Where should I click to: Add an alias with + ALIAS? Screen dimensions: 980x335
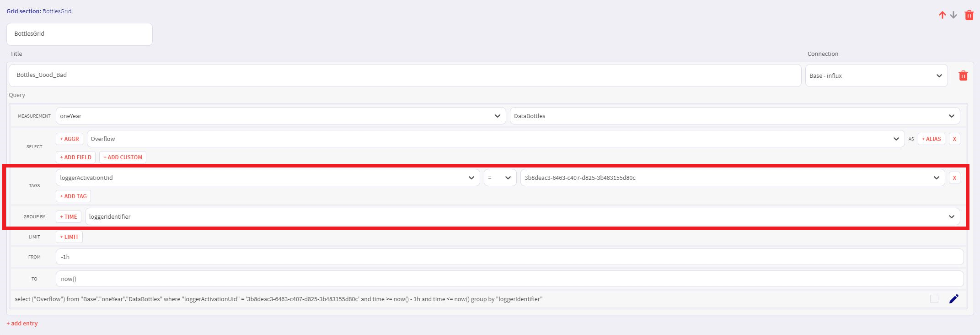pyautogui.click(x=932, y=139)
